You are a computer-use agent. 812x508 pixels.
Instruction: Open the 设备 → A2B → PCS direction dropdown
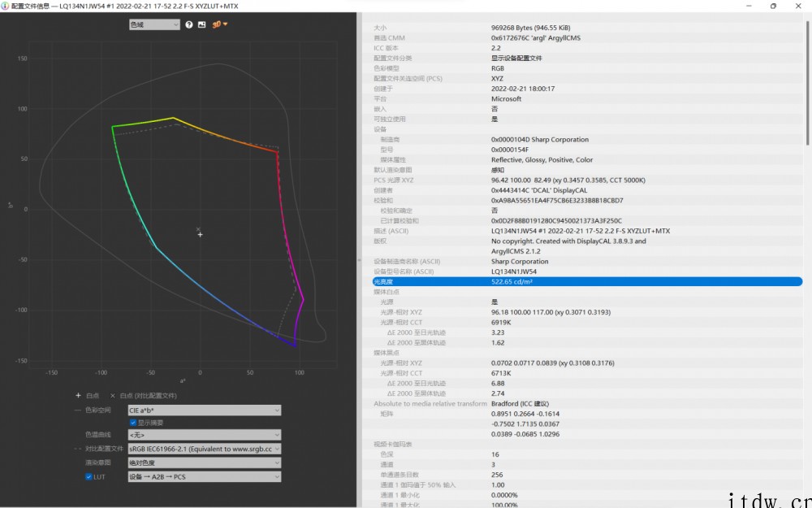(x=205, y=477)
